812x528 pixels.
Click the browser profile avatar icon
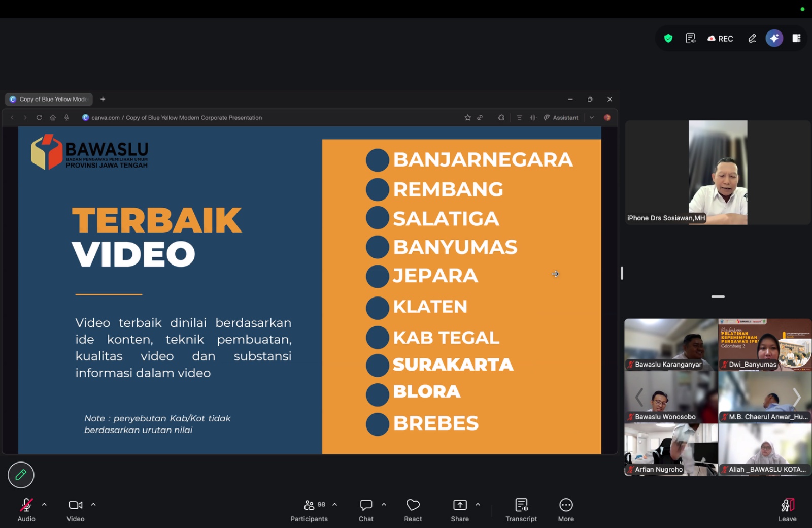607,117
